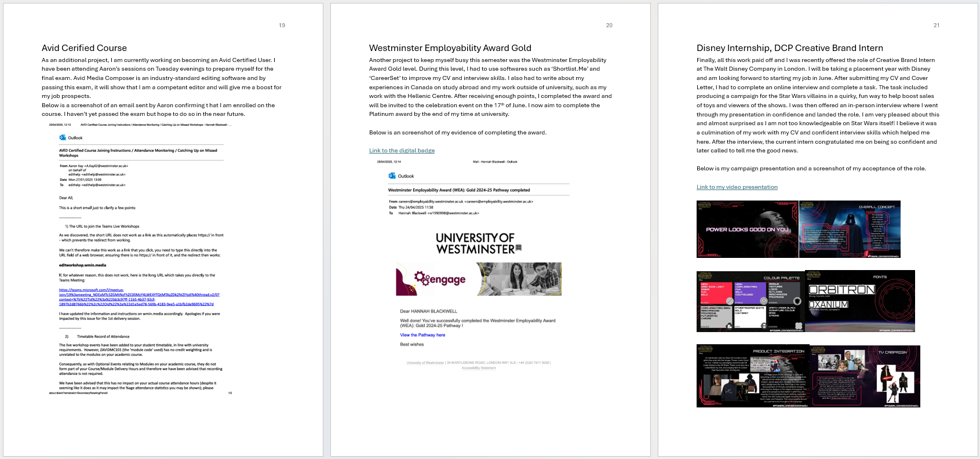Click the "engage" banner image in the award email
Image resolution: width=980 pixels, height=459 pixels.
479,279
